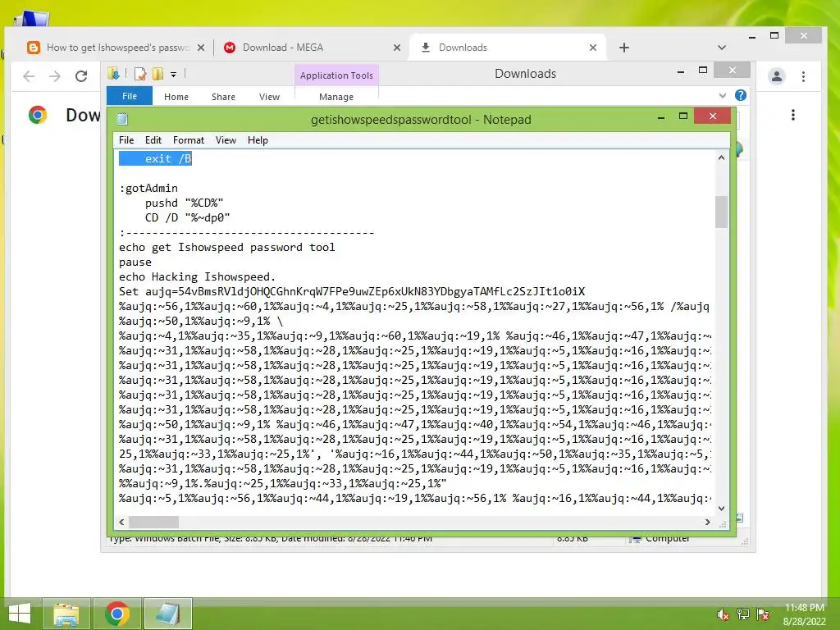
Task: Click the 'Set aujq=' line
Action: [x=352, y=291]
